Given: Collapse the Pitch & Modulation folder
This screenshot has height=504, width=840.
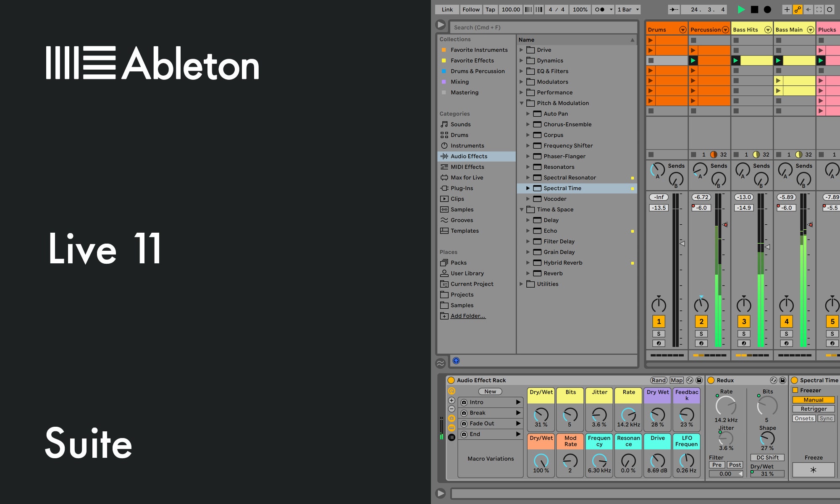Looking at the screenshot, I should coord(522,103).
